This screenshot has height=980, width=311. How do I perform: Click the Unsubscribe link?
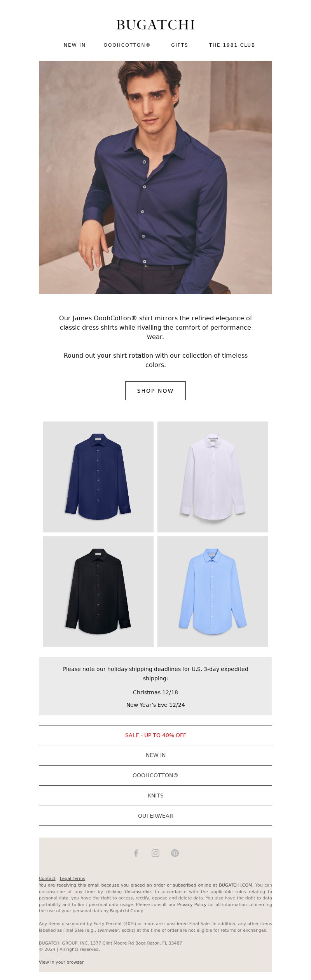(138, 892)
